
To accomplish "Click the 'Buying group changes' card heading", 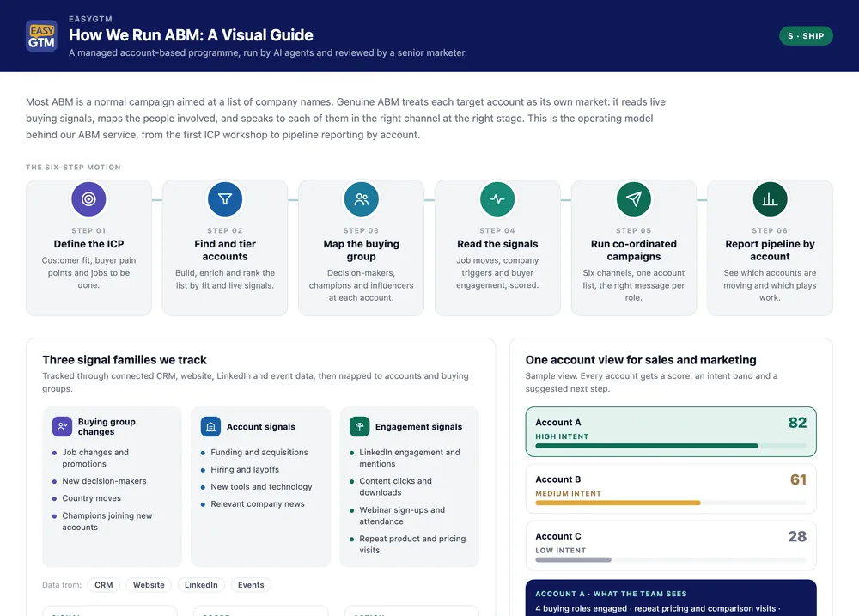I will click(x=107, y=426).
